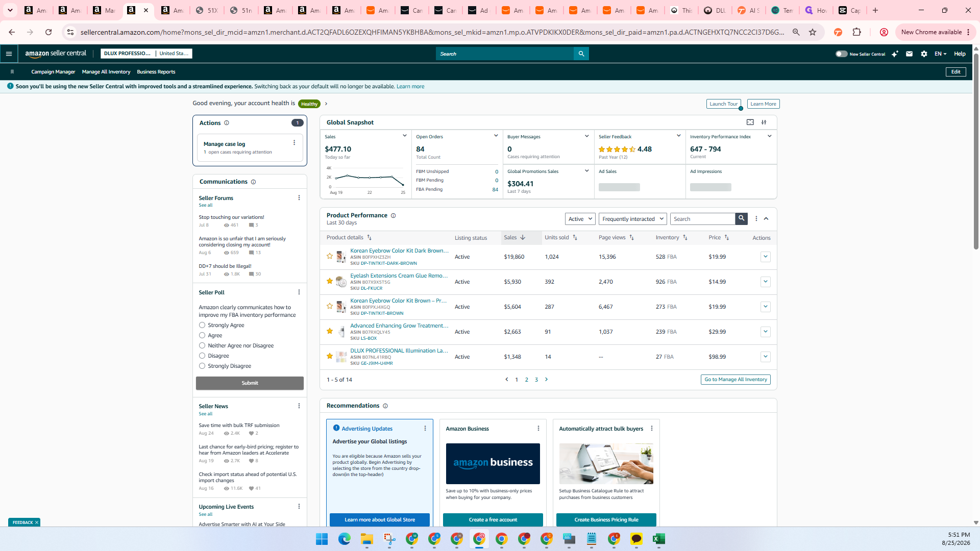Expand the Buyer Messages card dropdown
This screenshot has width=980, height=551.
click(587, 136)
